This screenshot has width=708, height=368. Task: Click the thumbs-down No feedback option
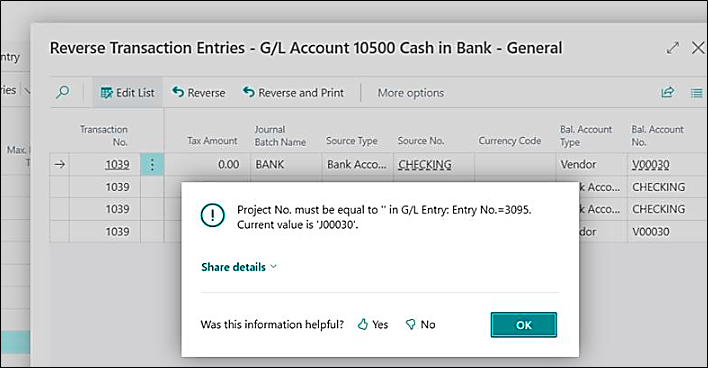[420, 324]
